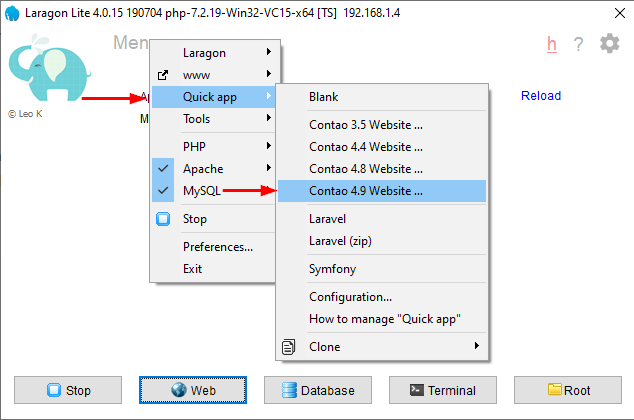Viewport: 634px width, 420px height.
Task: Click the Laragon settings gear icon
Action: (609, 43)
